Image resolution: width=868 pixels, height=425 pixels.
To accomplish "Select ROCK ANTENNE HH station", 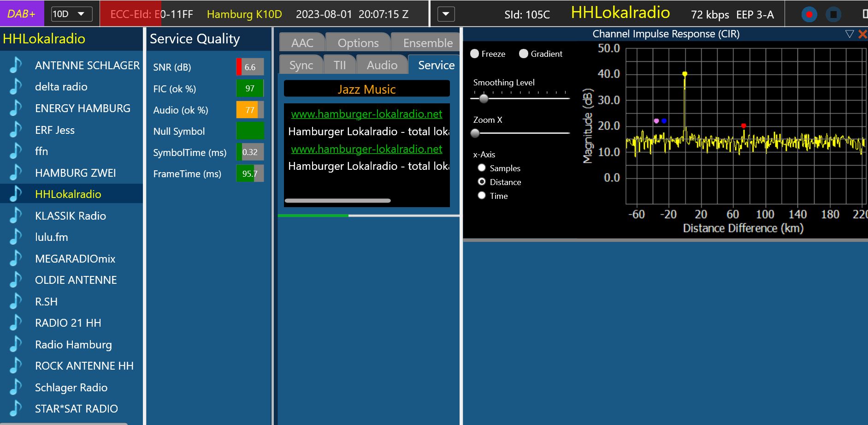I will (84, 366).
